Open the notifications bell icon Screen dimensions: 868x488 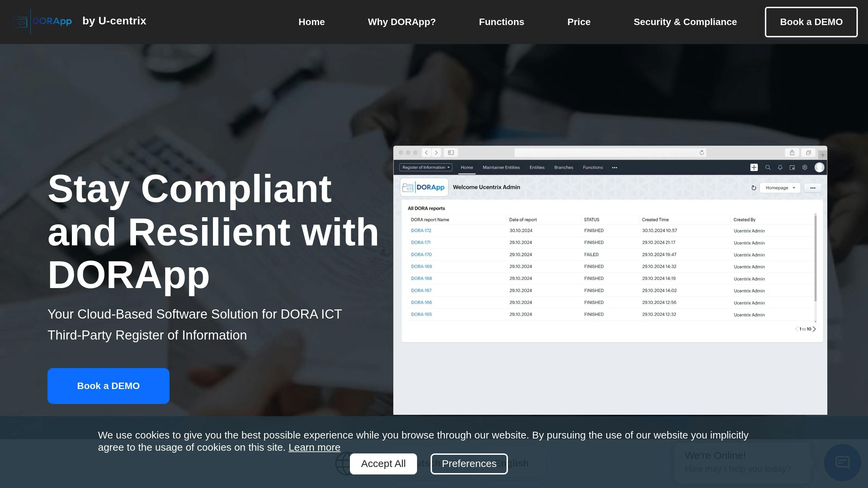coord(780,167)
